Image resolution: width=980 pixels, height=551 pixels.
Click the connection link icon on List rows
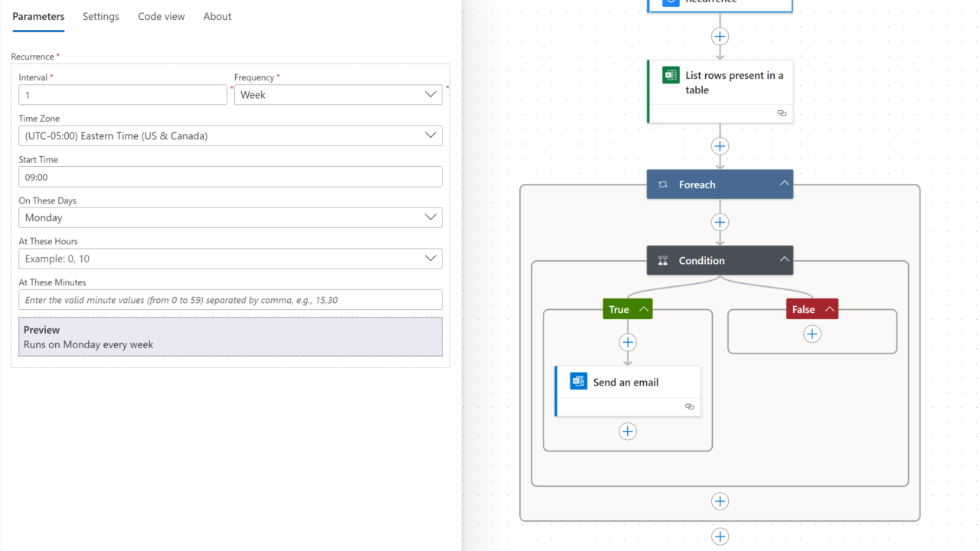pos(782,112)
